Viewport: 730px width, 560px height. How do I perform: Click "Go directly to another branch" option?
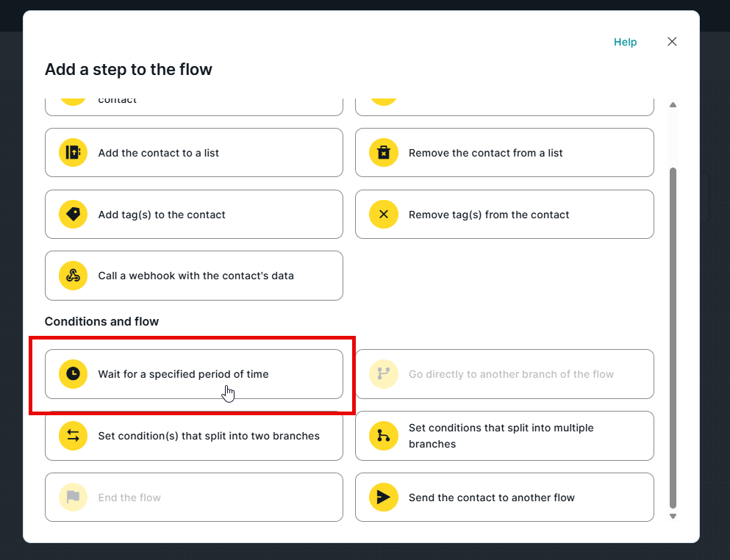click(x=504, y=374)
